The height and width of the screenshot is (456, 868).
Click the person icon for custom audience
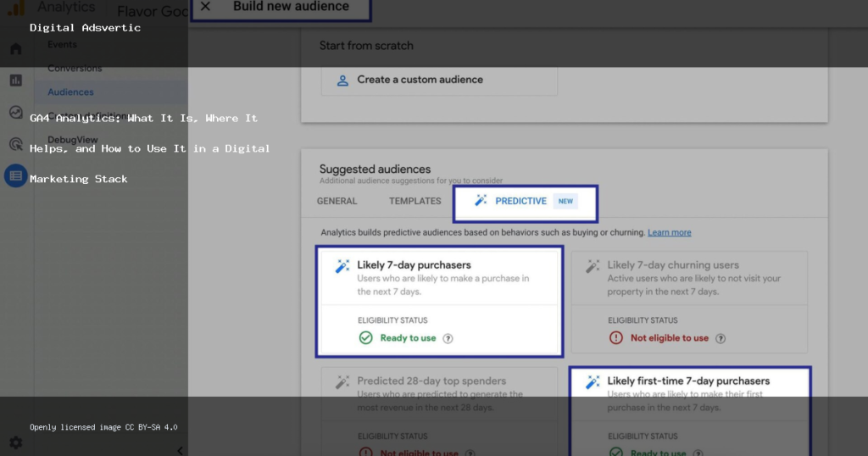coord(342,81)
